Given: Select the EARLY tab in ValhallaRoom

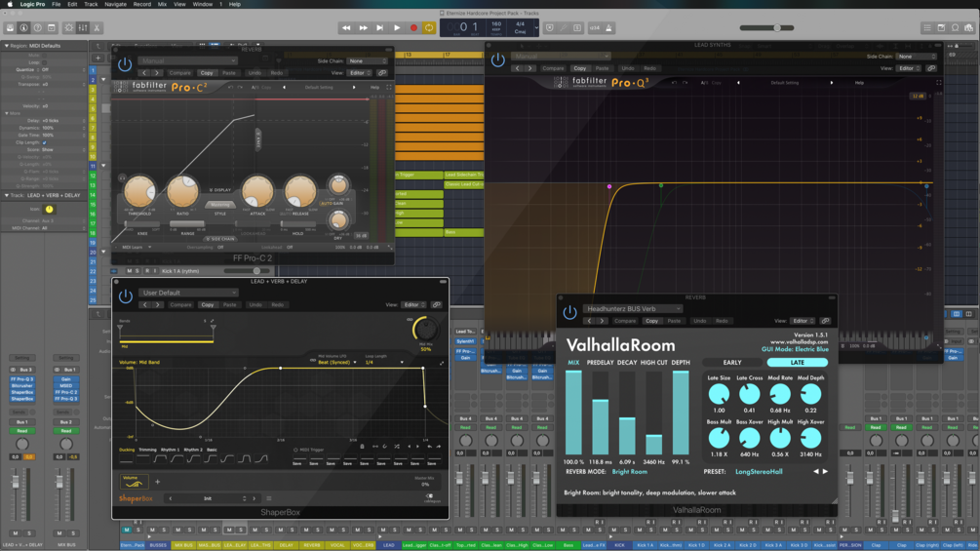Looking at the screenshot, I should [x=732, y=363].
